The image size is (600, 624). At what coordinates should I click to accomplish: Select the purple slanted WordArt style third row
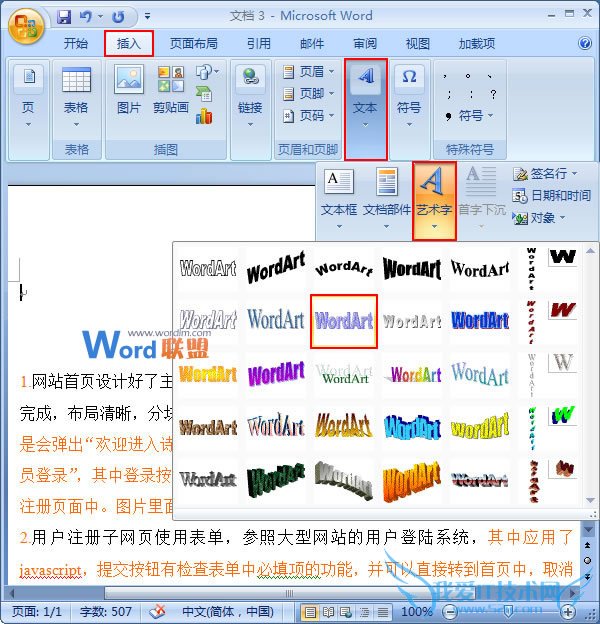[276, 374]
